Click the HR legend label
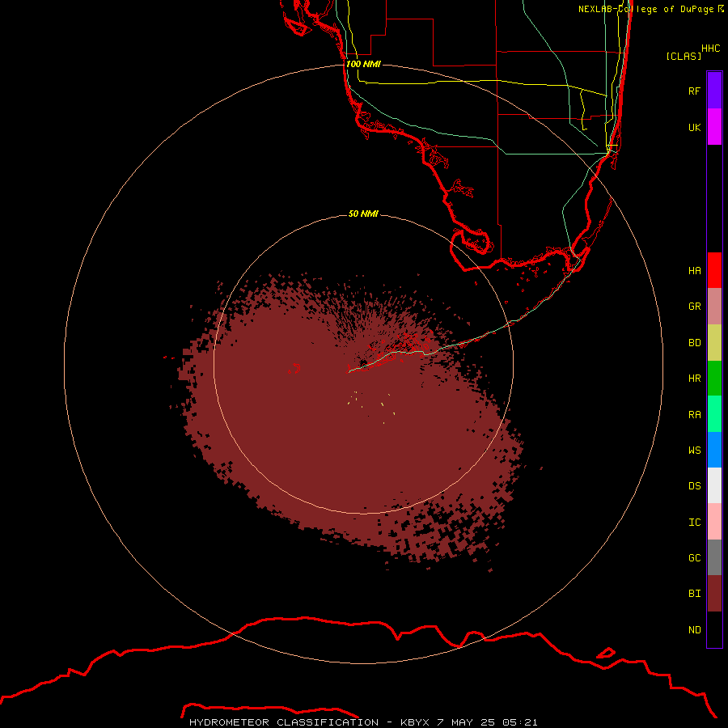 (694, 379)
